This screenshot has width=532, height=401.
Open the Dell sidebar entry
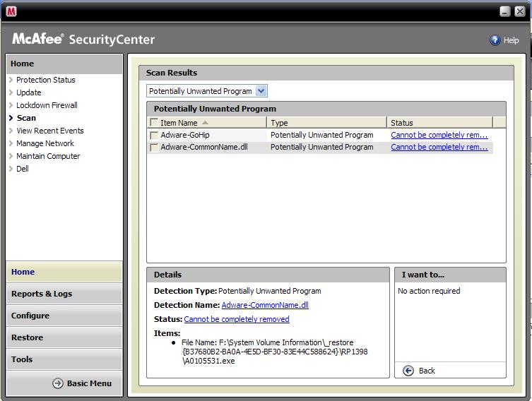tap(23, 169)
